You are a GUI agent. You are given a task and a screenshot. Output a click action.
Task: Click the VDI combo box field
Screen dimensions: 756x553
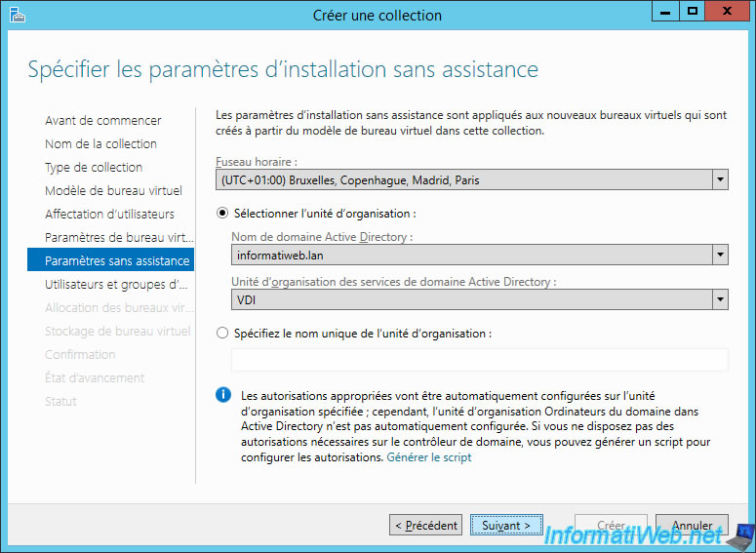point(479,299)
